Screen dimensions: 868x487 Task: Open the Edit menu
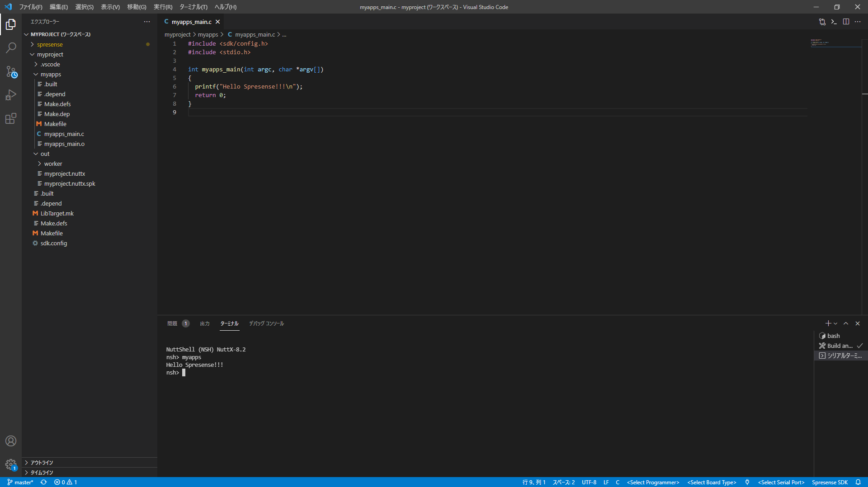tap(59, 7)
